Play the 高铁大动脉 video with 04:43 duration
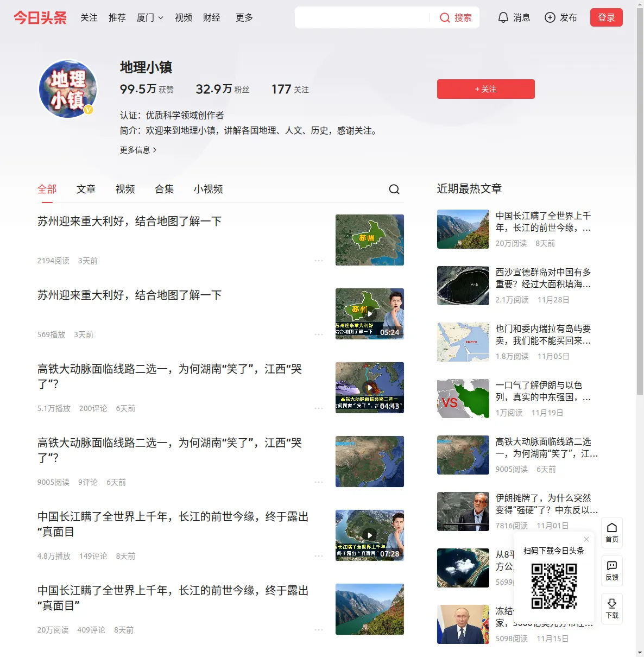The width and height of the screenshot is (644, 657). click(370, 388)
